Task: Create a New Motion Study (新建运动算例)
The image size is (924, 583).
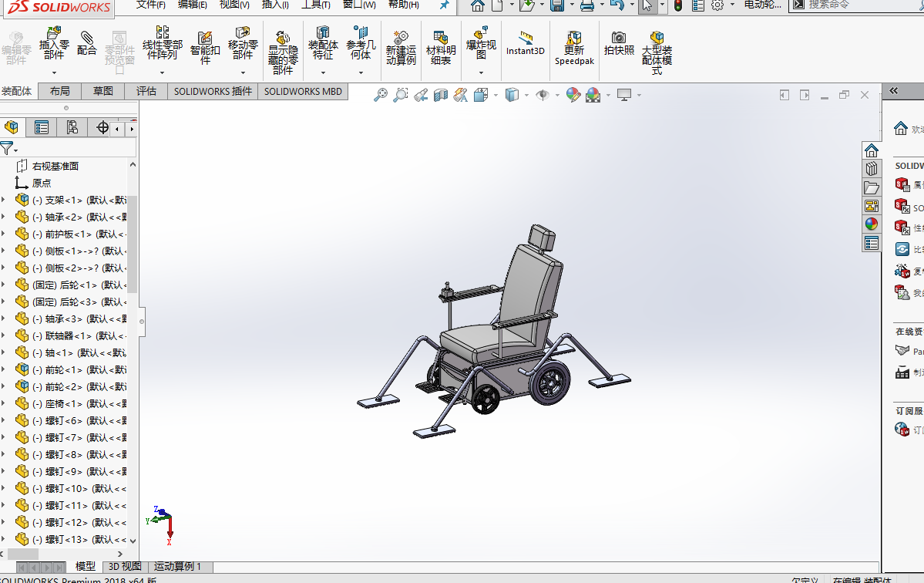Action: [401, 47]
